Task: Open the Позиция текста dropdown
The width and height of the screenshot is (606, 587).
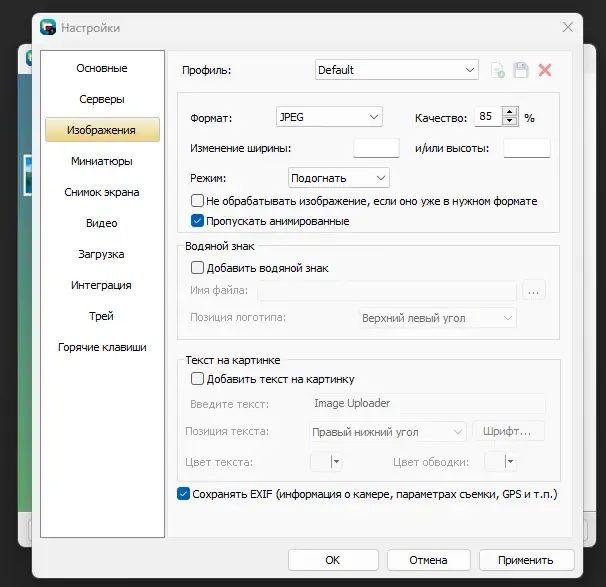Action: (388, 431)
